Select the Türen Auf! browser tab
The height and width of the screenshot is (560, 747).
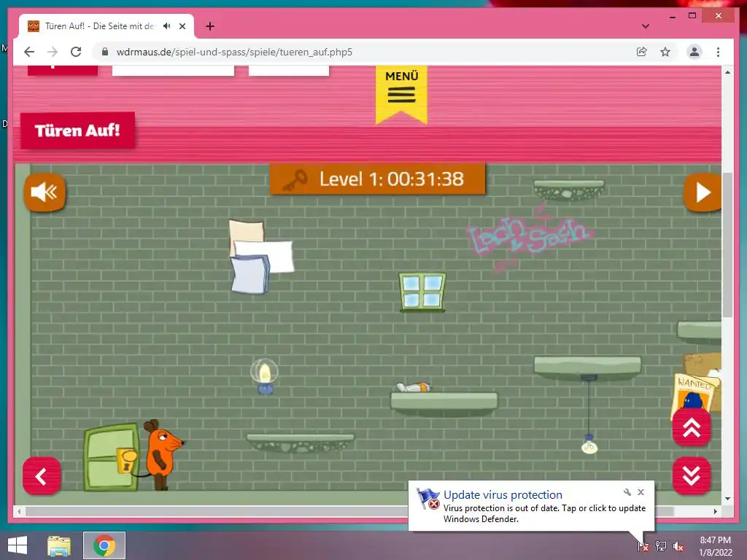107,26
